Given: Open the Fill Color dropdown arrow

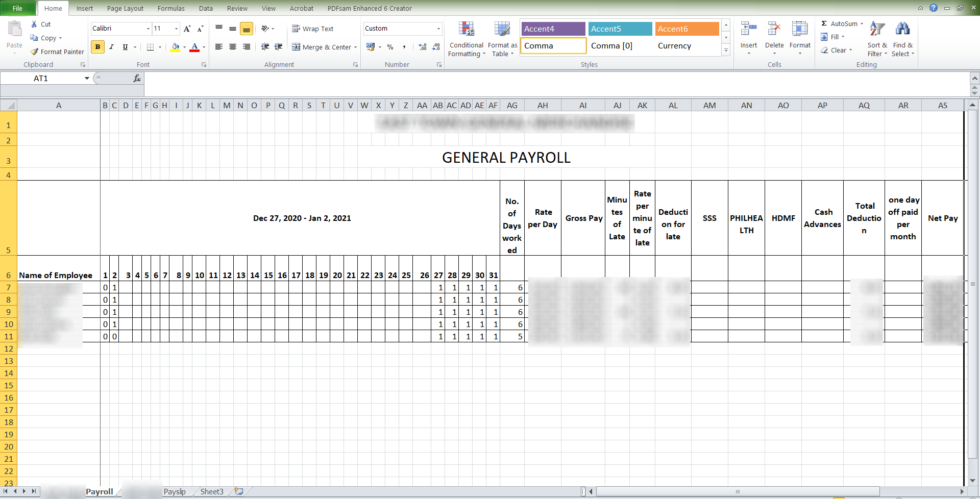Looking at the screenshot, I should (x=184, y=47).
